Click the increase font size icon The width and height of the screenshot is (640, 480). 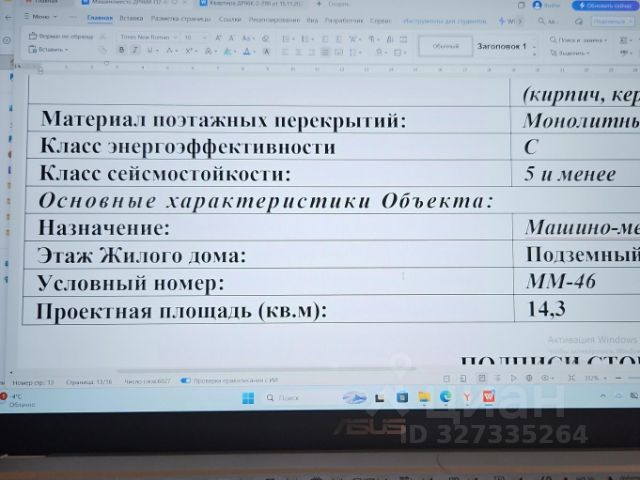pyautogui.click(x=218, y=38)
